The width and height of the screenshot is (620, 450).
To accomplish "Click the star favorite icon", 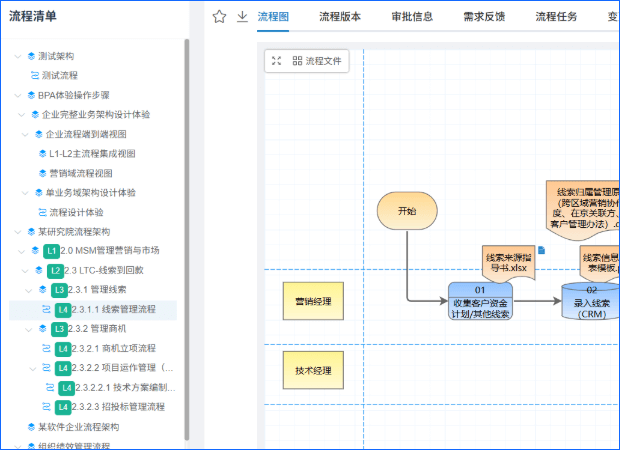I will [219, 16].
